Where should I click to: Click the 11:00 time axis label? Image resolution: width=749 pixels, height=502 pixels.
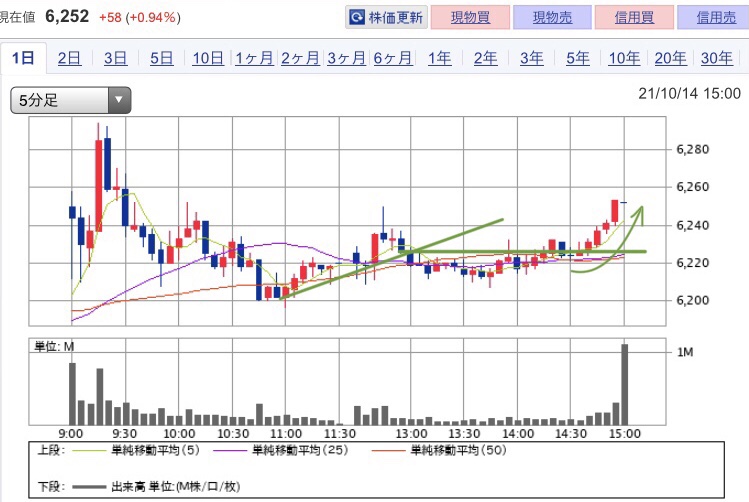(x=286, y=434)
